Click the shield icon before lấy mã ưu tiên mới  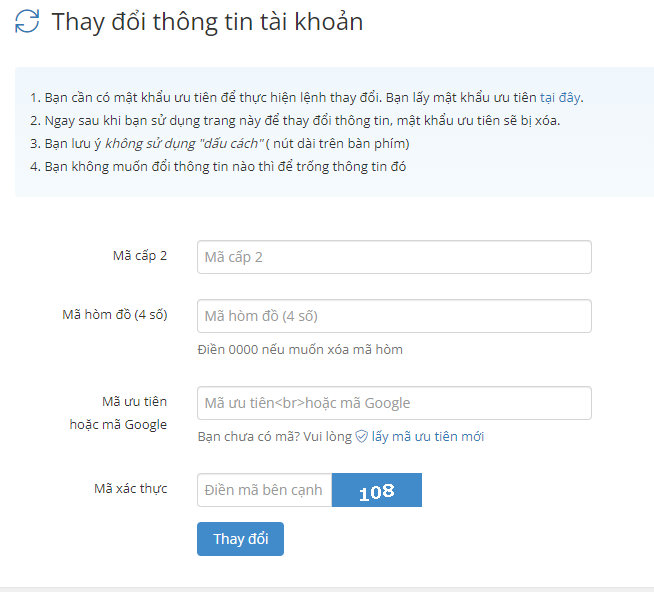[361, 437]
